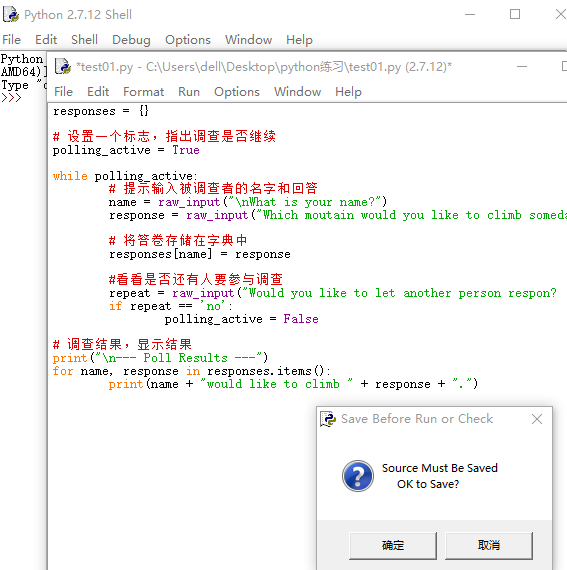
Task: Click the blue question mark icon
Action: 358,476
